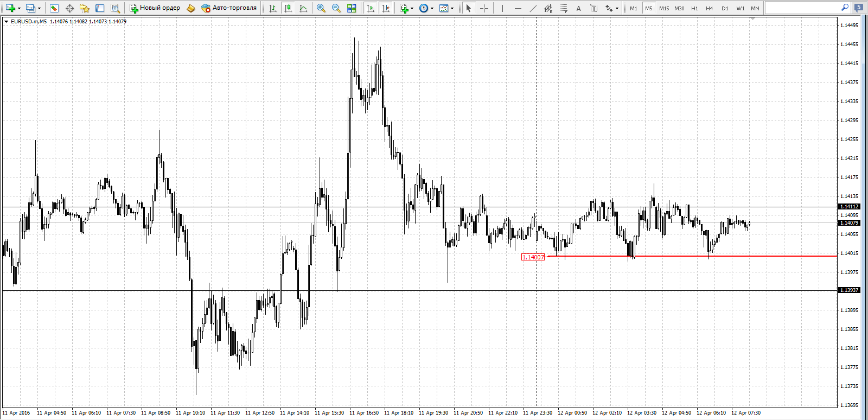The image size is (868, 420).
Task: Switch timeframe to M5
Action: click(649, 8)
